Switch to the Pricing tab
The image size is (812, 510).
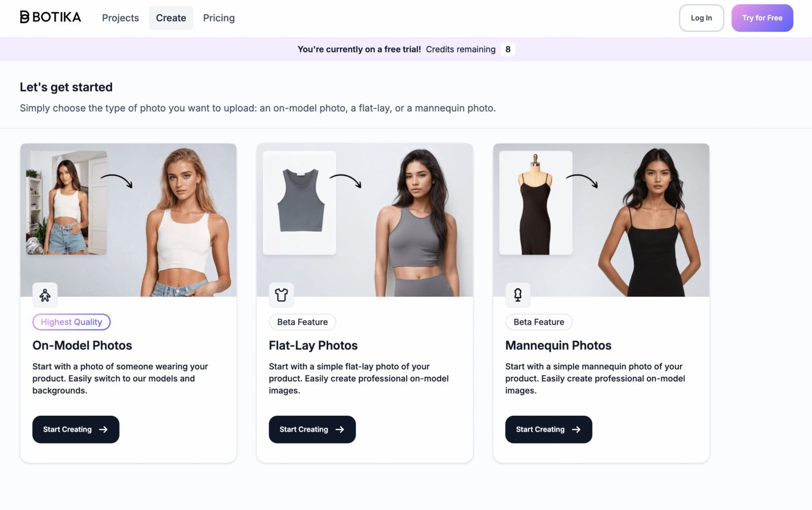[x=219, y=17]
